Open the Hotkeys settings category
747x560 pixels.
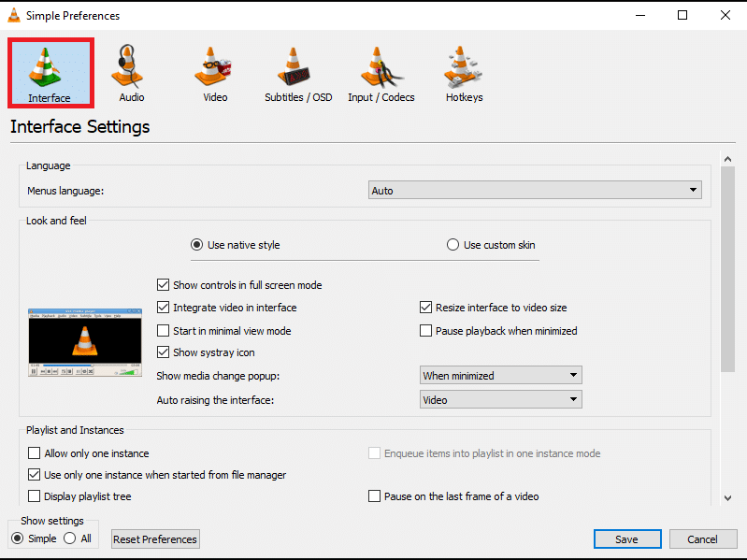pos(464,73)
